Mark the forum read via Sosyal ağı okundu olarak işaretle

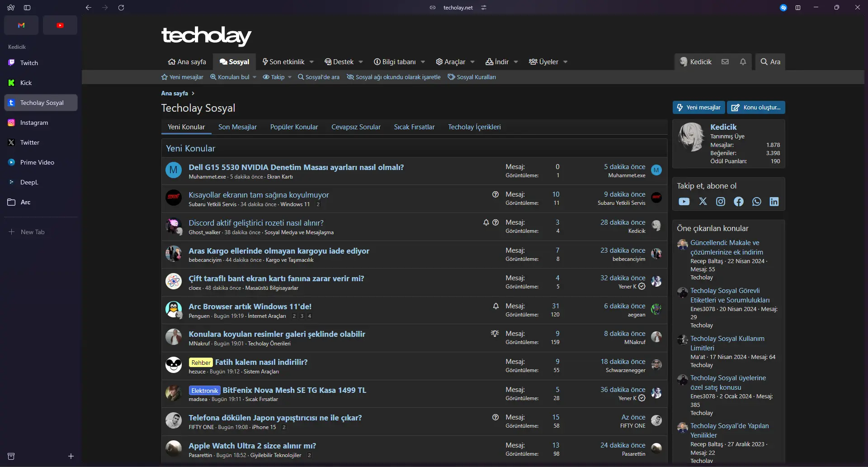[x=394, y=77]
